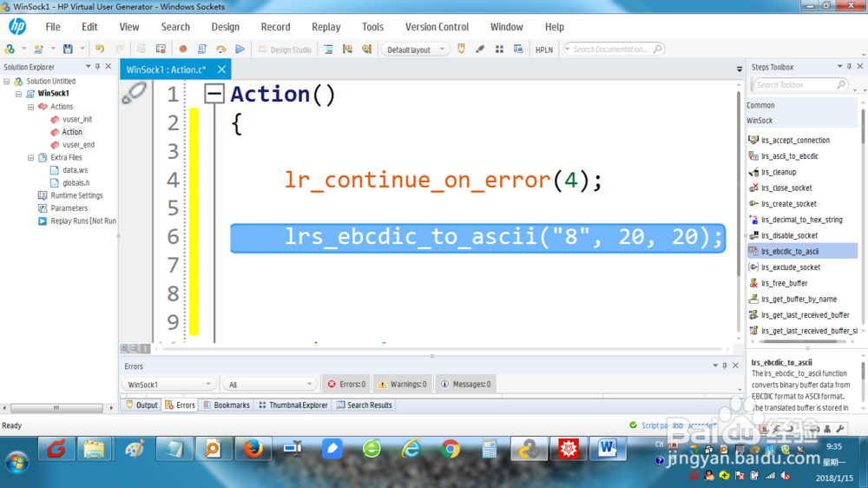Click the zoom in magnifier below editor
This screenshot has width=868, height=488.
click(125, 348)
